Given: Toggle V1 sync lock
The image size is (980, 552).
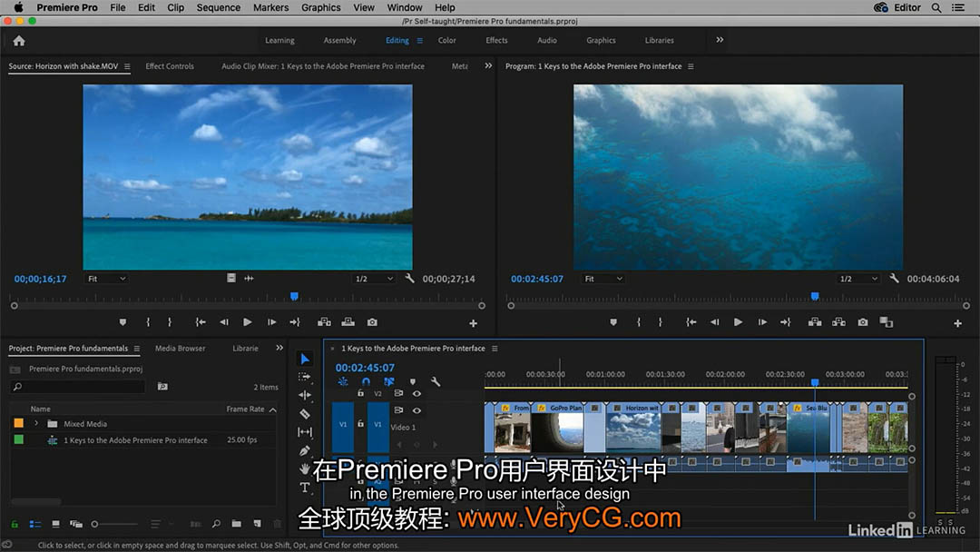Looking at the screenshot, I should click(398, 410).
